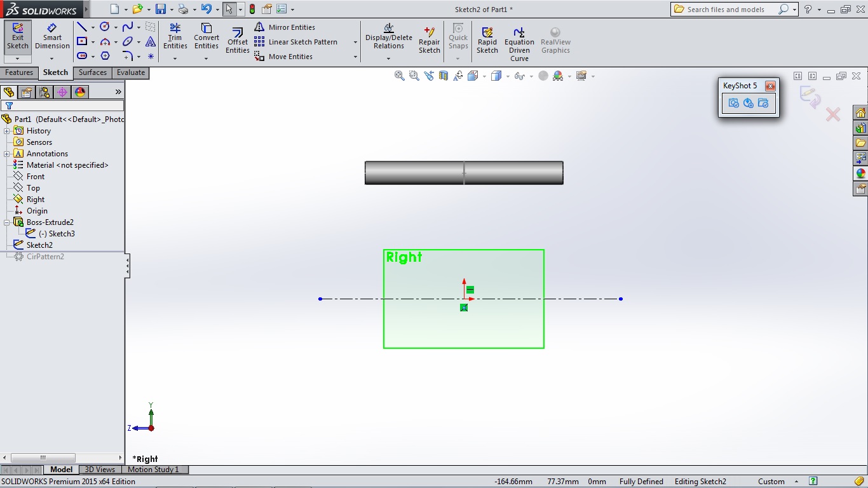This screenshot has width=868, height=488.
Task: Click the first KeyShot 5 panel icon
Action: click(x=734, y=103)
